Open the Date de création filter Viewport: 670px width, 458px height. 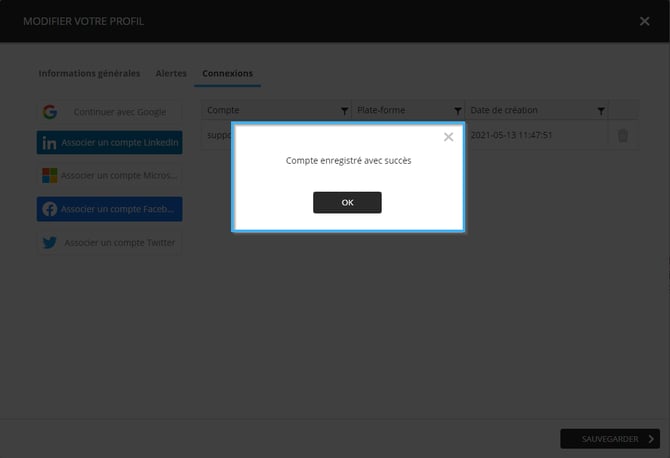[x=601, y=110]
